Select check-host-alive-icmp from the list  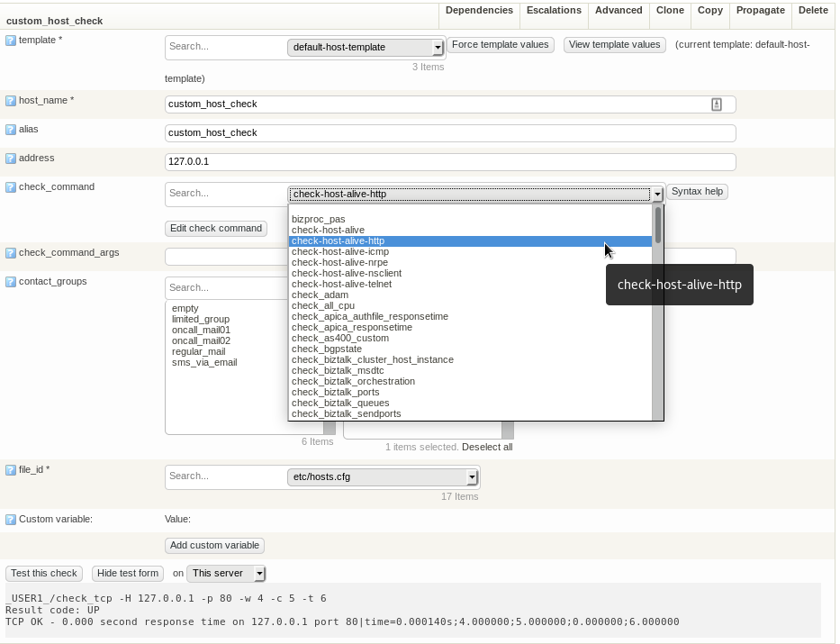pos(470,252)
